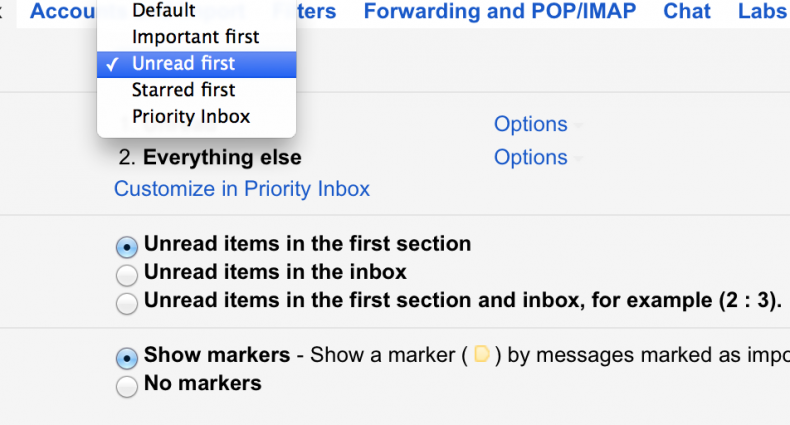Go to the Labs tab

(x=762, y=12)
